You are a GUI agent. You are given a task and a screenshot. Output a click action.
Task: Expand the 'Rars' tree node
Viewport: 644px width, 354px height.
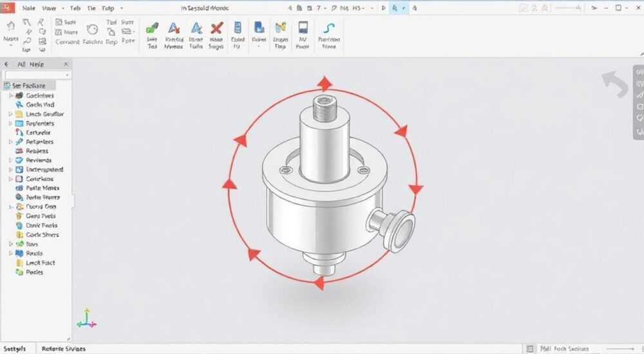click(x=11, y=244)
